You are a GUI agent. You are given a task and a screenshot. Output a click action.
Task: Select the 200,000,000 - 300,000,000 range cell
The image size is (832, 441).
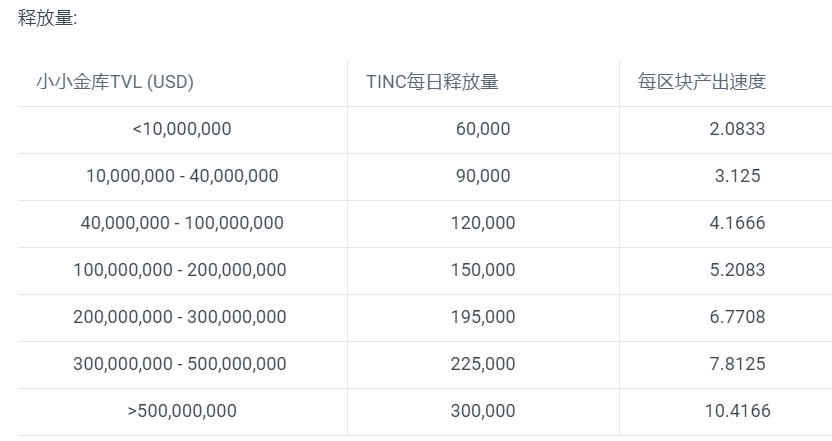coord(180,317)
